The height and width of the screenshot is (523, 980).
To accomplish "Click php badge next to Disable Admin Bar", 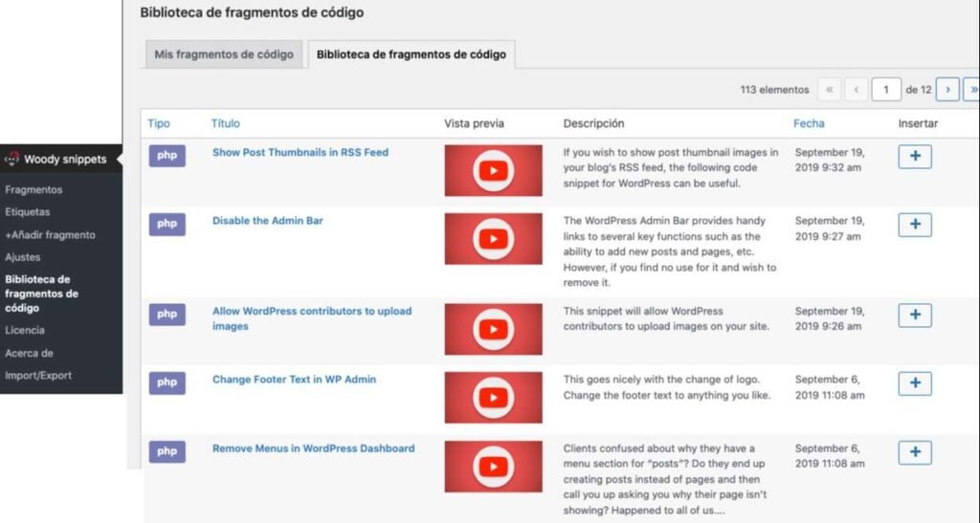I will click(167, 224).
